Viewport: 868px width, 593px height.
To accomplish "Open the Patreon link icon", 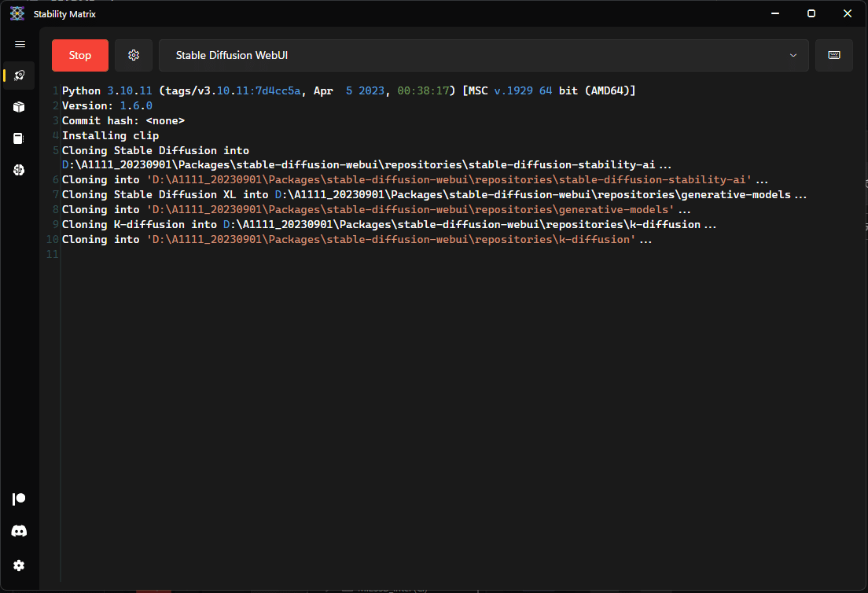I will [x=19, y=499].
